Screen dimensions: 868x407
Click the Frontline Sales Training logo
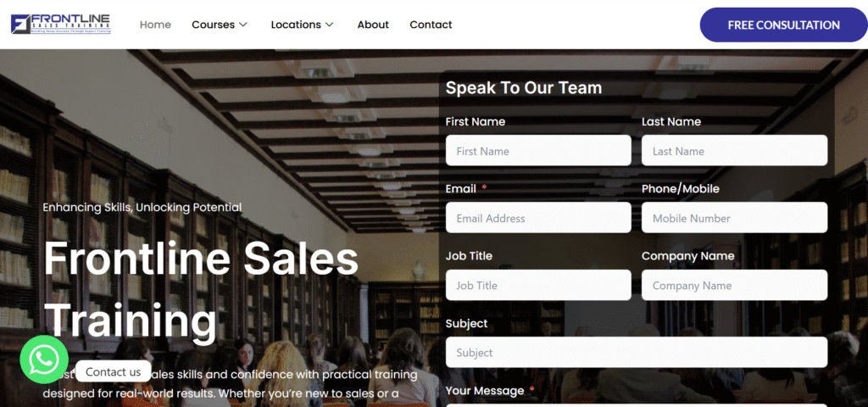[61, 25]
